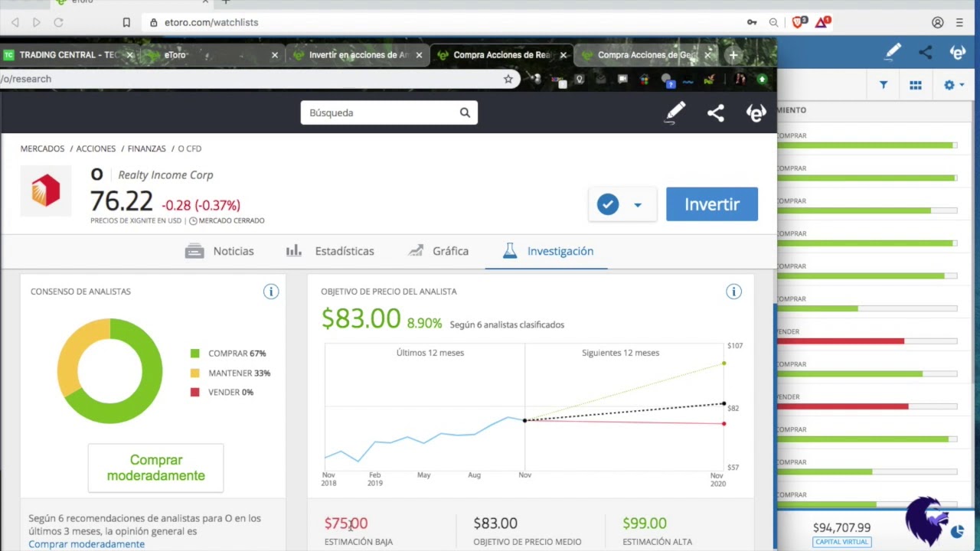Click the ACCIONES breadcrumb link
Screen dimensions: 980x551
[x=96, y=148]
